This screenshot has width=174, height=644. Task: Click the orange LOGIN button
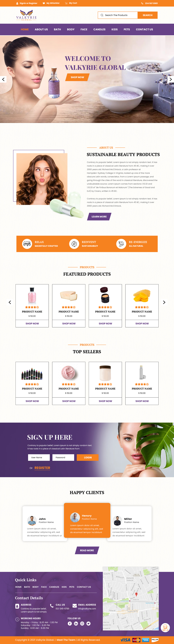(x=88, y=457)
